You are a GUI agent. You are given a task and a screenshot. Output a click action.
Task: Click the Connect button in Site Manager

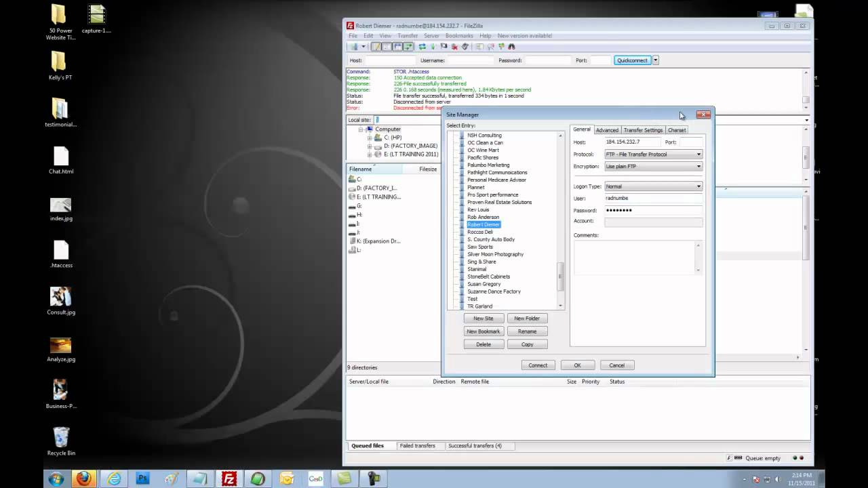pyautogui.click(x=538, y=365)
